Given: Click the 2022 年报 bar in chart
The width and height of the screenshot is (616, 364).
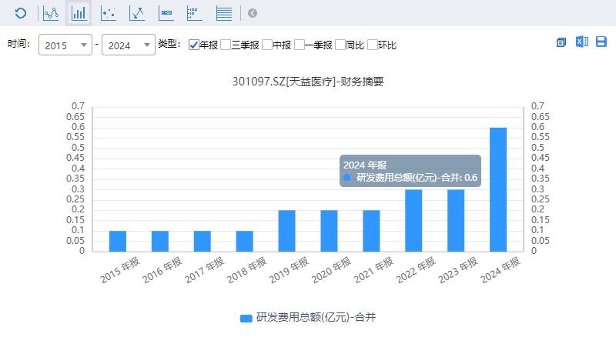Looking at the screenshot, I should click(x=413, y=220).
